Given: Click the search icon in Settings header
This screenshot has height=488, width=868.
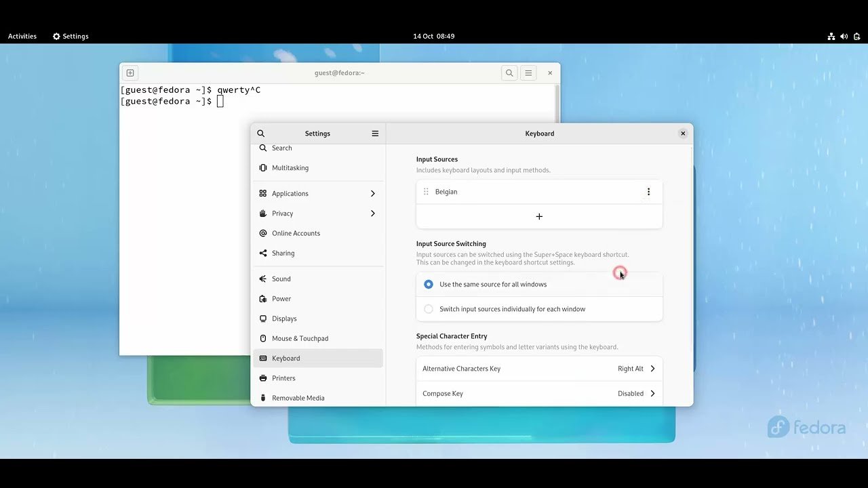Looking at the screenshot, I should coord(261,134).
